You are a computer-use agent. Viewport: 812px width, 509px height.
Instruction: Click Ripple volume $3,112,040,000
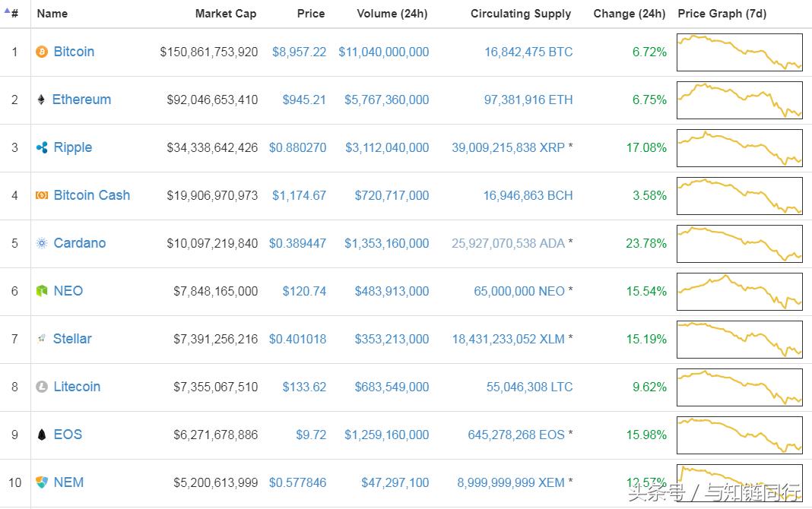387,148
